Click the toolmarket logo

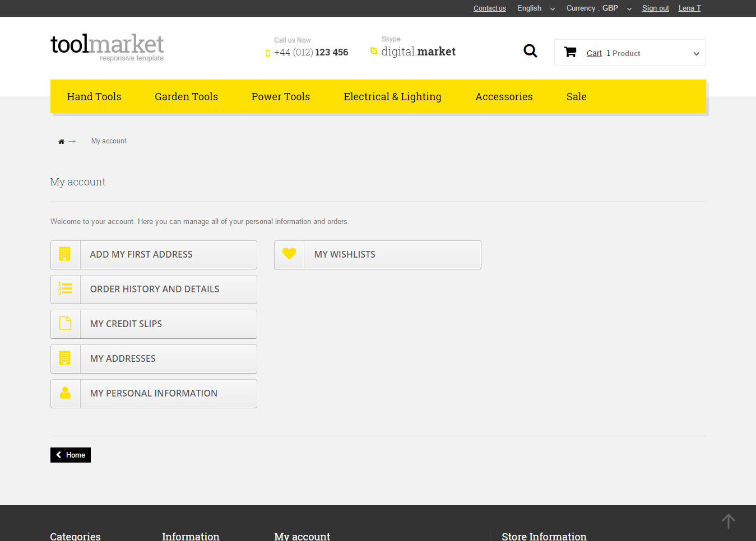(x=107, y=47)
